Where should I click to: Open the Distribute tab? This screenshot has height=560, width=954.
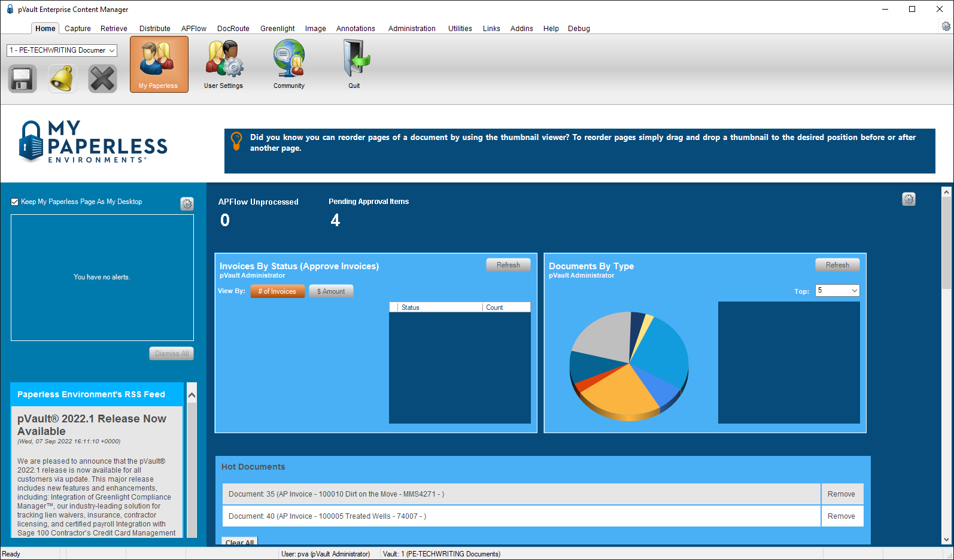click(155, 28)
